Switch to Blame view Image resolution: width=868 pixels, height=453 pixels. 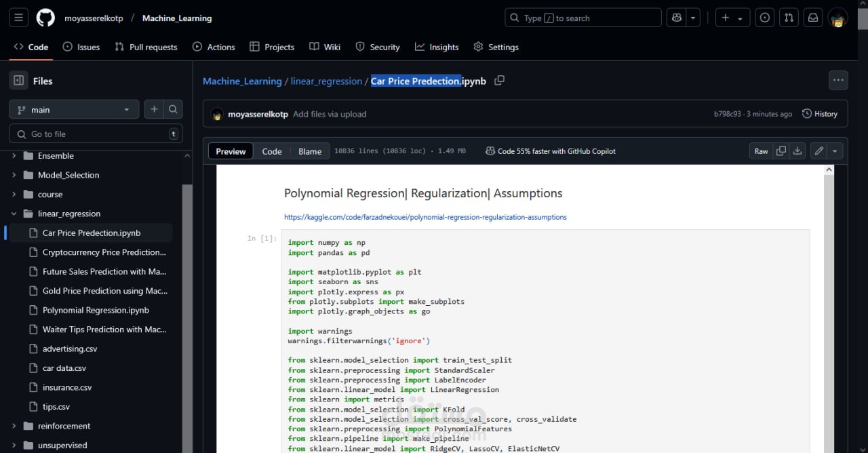(310, 151)
